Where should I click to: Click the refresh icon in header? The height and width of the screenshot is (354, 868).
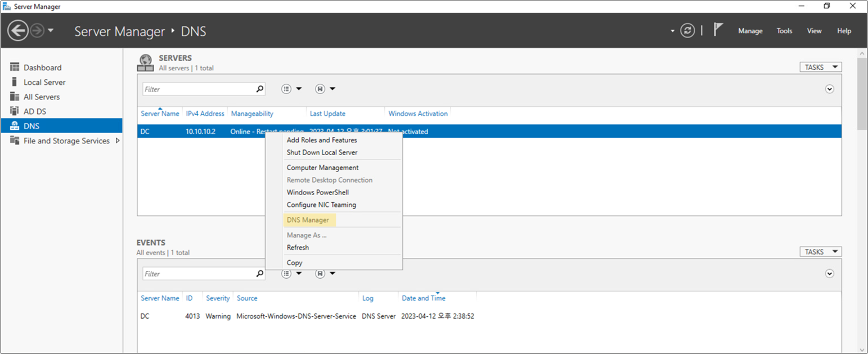pos(687,31)
